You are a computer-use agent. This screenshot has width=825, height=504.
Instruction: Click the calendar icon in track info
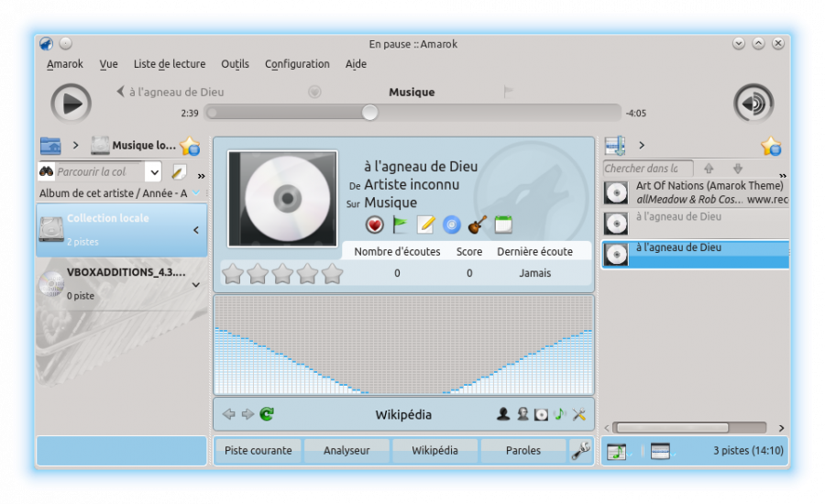pyautogui.click(x=503, y=225)
